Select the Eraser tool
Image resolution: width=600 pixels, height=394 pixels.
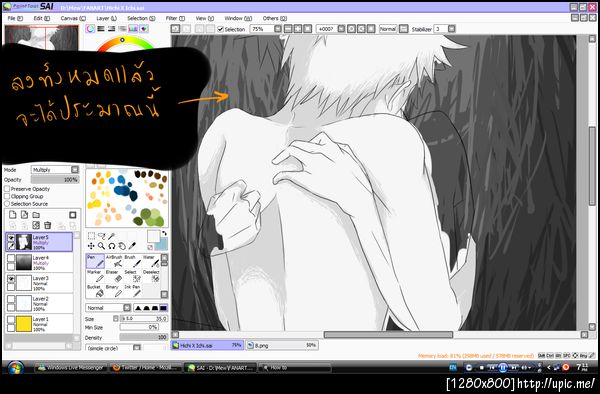click(114, 275)
